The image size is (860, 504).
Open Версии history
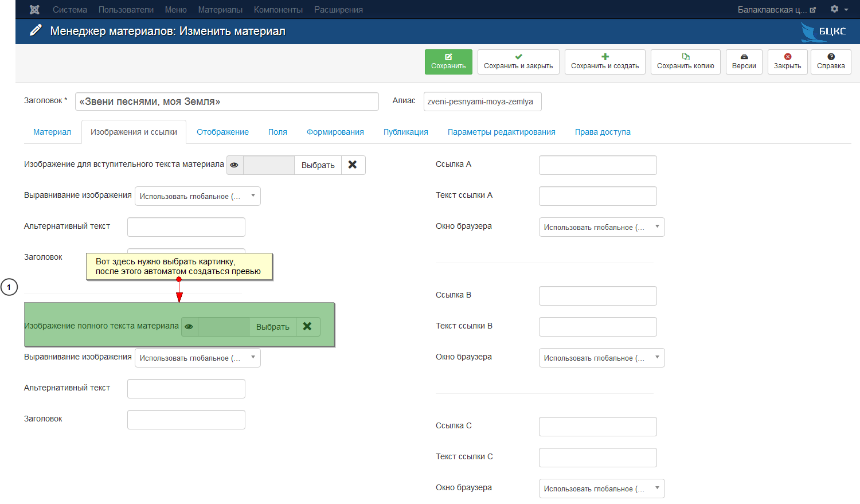pyautogui.click(x=744, y=61)
